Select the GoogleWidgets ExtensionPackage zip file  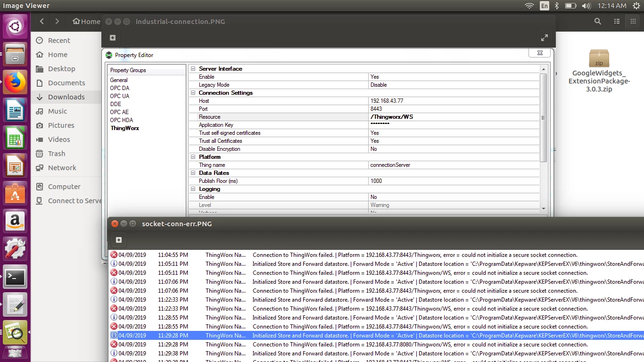pos(599,71)
